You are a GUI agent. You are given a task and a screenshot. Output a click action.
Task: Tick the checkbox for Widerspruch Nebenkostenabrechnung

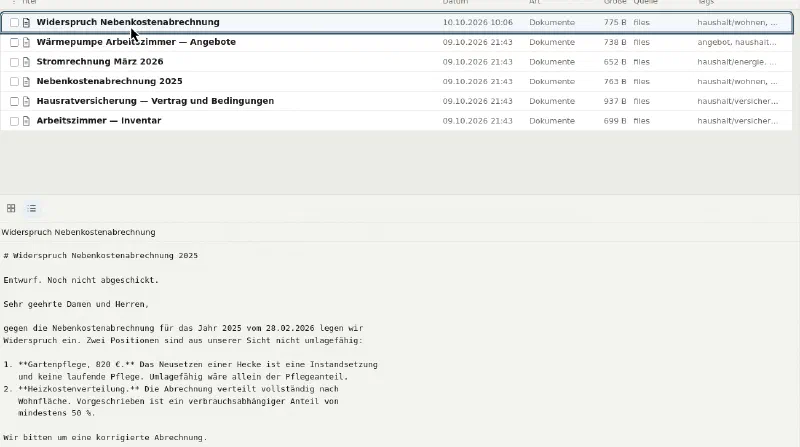[x=14, y=22]
